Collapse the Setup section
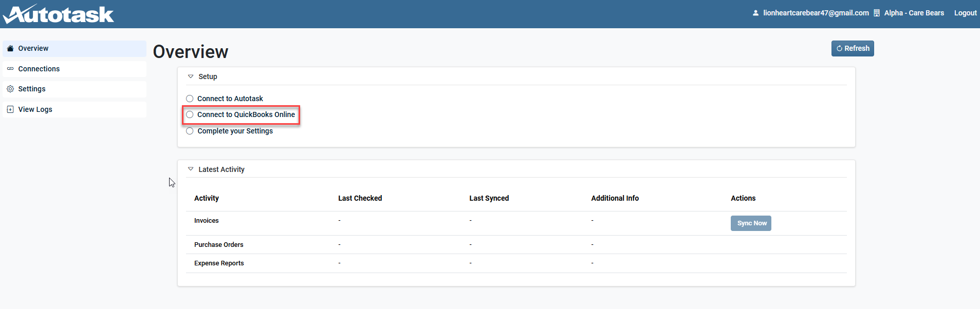 [x=191, y=76]
